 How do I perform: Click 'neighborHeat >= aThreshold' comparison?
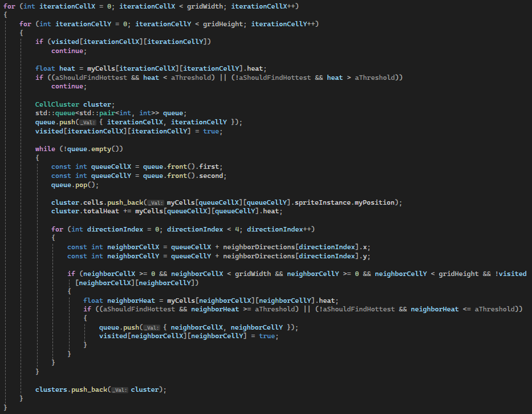click(x=243, y=309)
